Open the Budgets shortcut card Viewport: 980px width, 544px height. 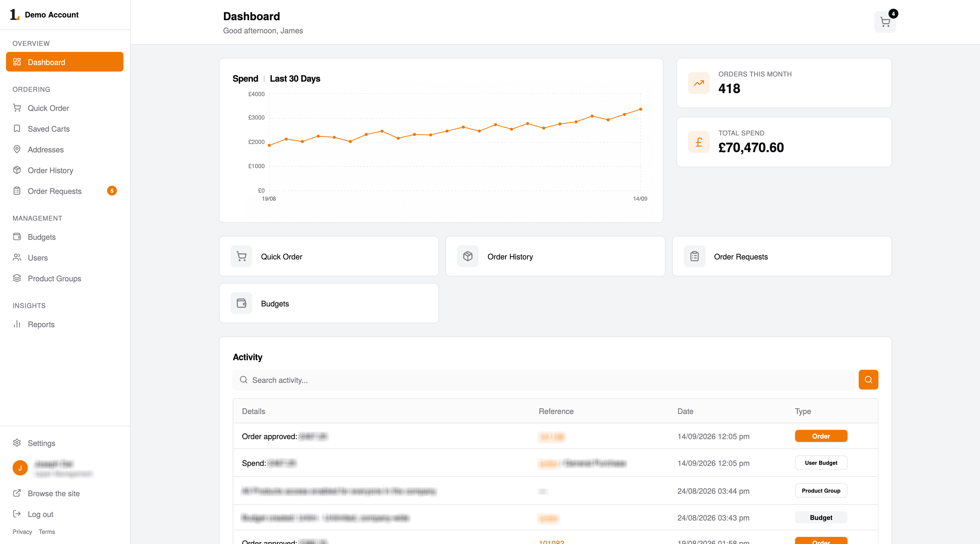329,303
